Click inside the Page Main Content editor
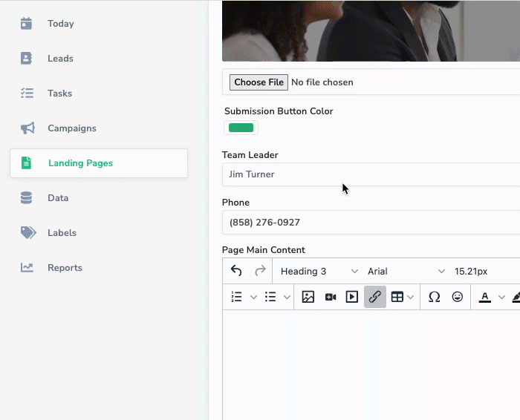 click(x=371, y=364)
